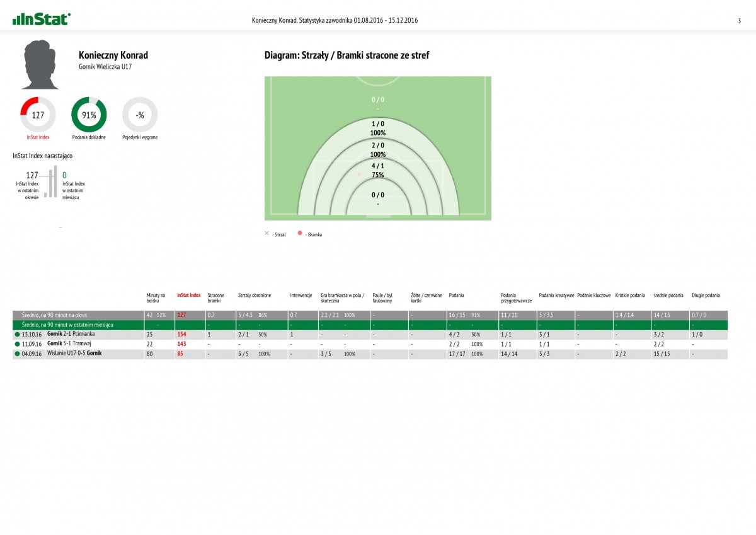The height and width of the screenshot is (535, 756).
Task: Click the InStat Index column header
Action: pyautogui.click(x=189, y=295)
